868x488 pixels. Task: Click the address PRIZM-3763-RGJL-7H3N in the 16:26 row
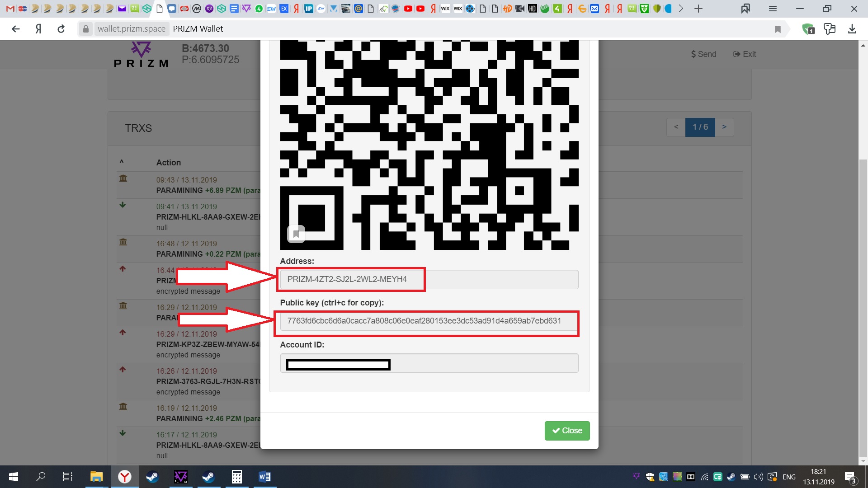(x=208, y=381)
